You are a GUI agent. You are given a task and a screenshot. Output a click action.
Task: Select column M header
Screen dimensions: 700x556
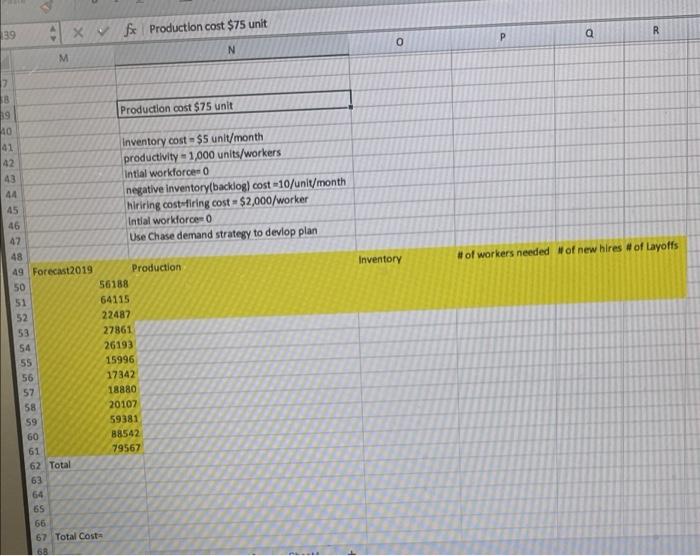[x=64, y=58]
